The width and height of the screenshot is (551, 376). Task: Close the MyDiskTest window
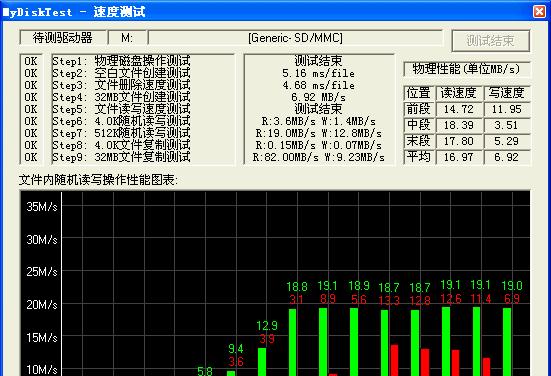pos(539,11)
